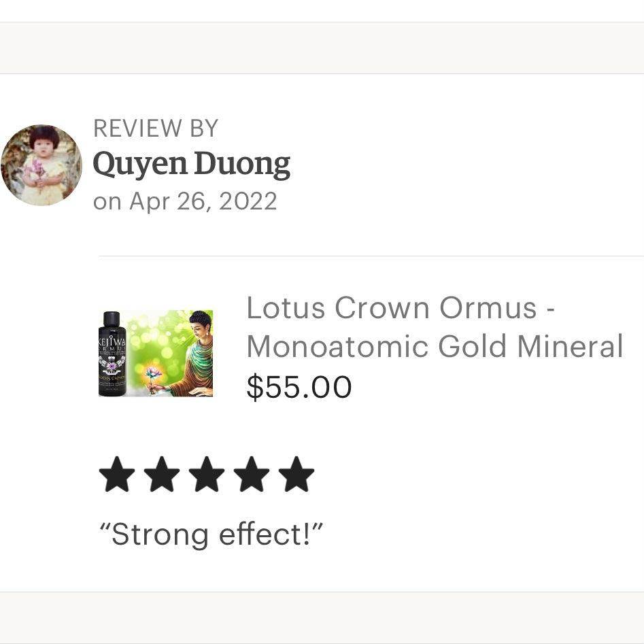Click the gray bar below the review
The image size is (644, 644).
coord(322,617)
